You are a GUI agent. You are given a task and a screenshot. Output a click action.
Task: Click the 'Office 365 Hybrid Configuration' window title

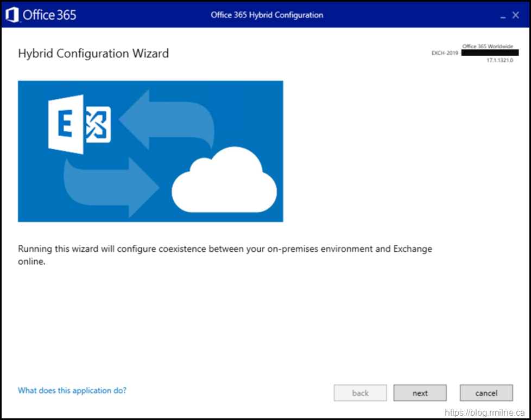coord(267,15)
